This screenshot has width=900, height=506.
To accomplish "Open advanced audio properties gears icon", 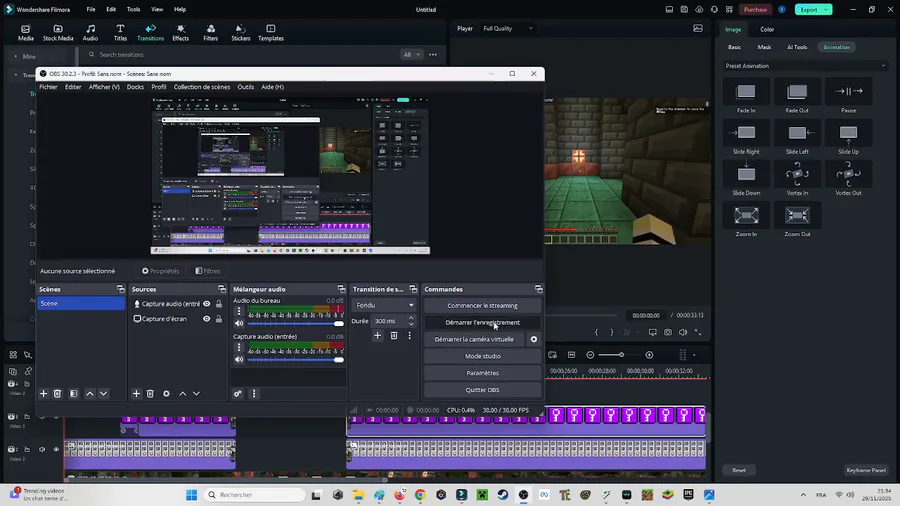I will click(x=238, y=393).
